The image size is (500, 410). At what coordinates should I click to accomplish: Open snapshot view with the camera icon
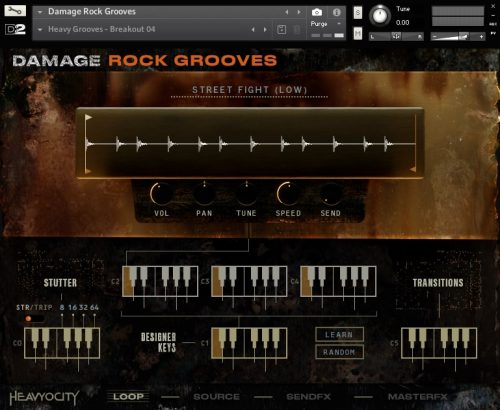coord(317,12)
